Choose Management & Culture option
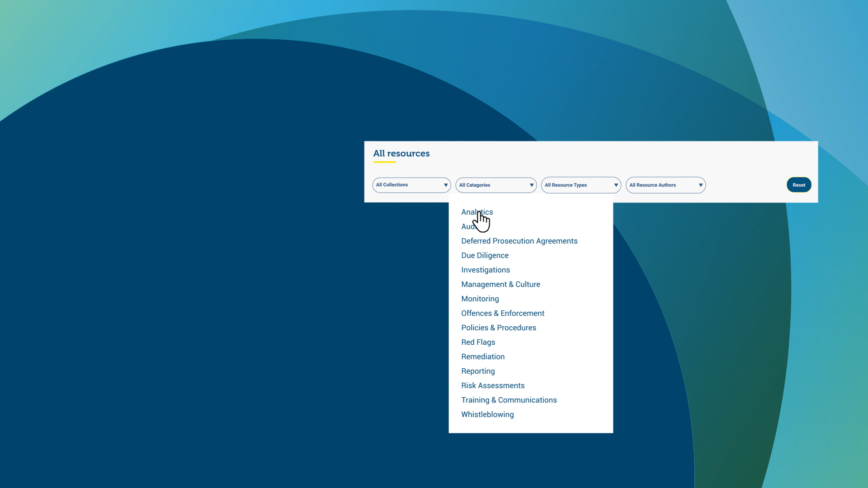Image resolution: width=868 pixels, height=488 pixels. 500,284
